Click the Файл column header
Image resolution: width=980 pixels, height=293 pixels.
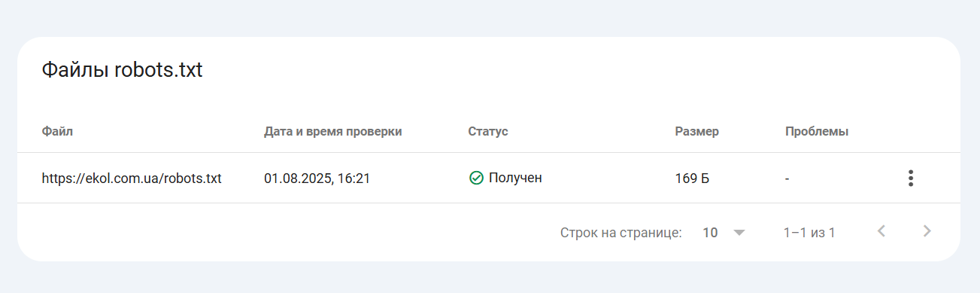[x=57, y=131]
